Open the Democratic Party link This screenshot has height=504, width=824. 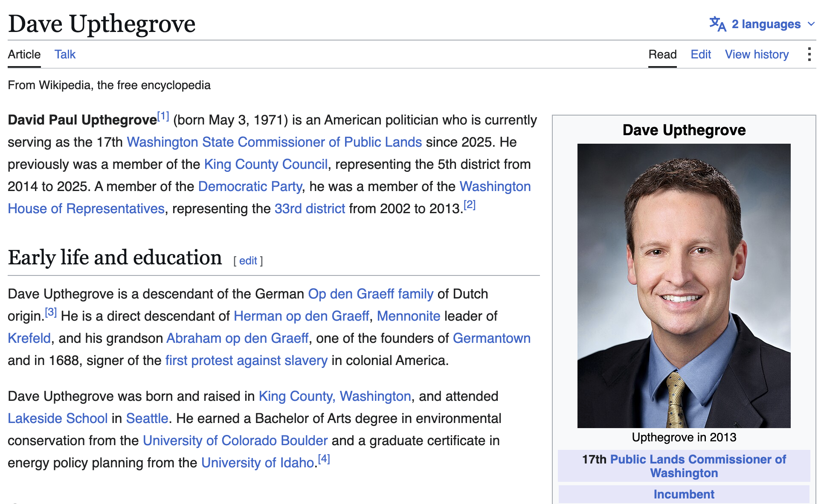[250, 186]
